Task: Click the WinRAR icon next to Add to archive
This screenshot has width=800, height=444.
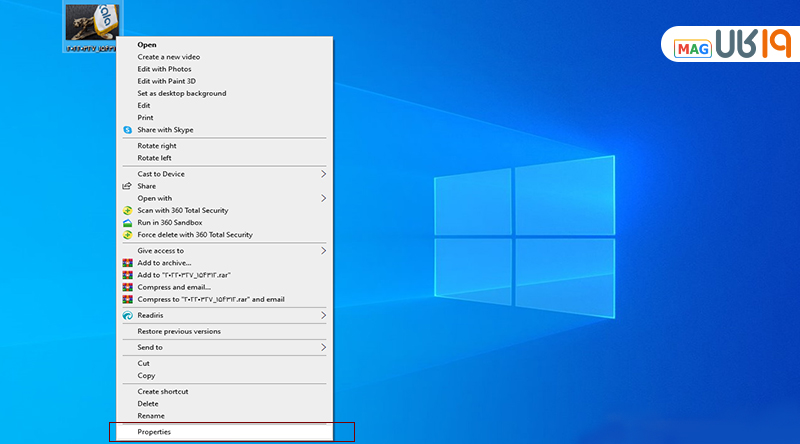Action: pyautogui.click(x=127, y=263)
